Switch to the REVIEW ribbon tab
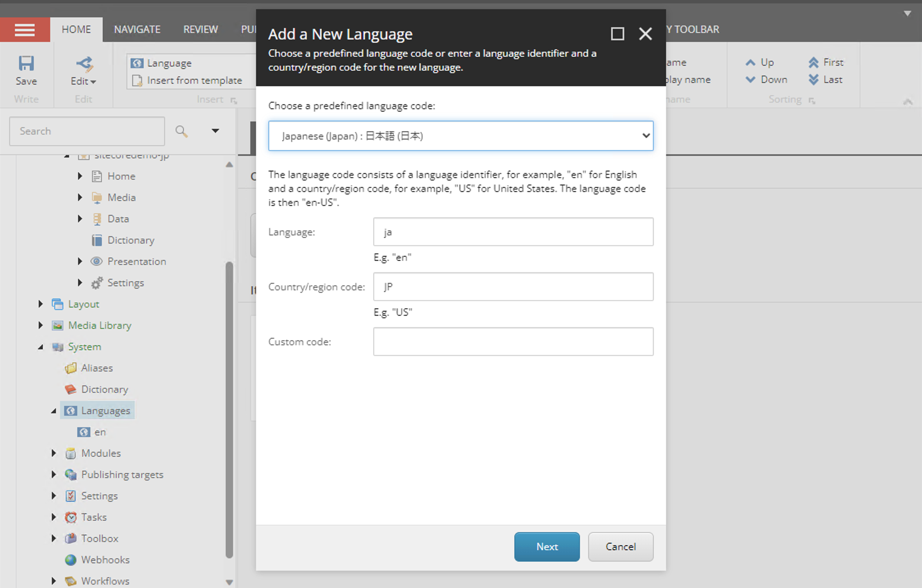922x588 pixels. pyautogui.click(x=200, y=30)
